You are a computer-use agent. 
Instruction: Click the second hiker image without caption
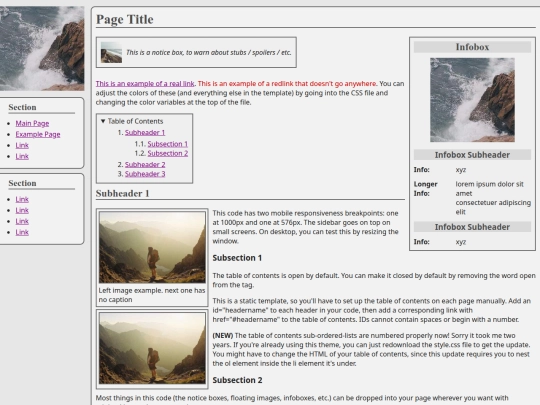(152, 348)
